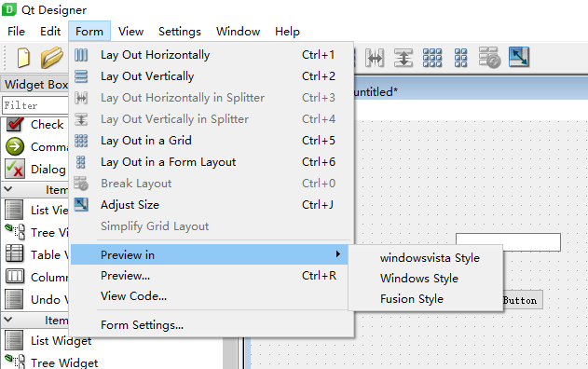Image resolution: width=588 pixels, height=369 pixels.
Task: Select windowsvista Style preview option
Action: (x=426, y=258)
